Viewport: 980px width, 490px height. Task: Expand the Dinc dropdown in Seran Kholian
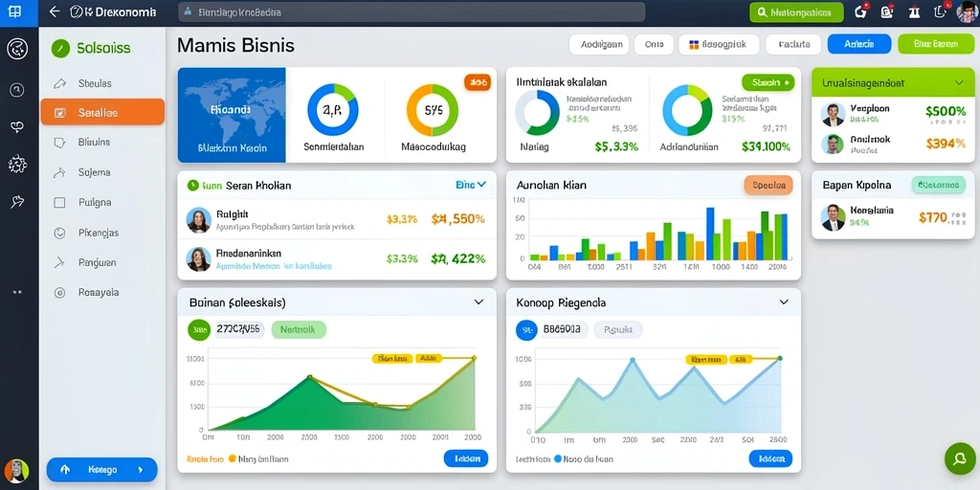471,185
